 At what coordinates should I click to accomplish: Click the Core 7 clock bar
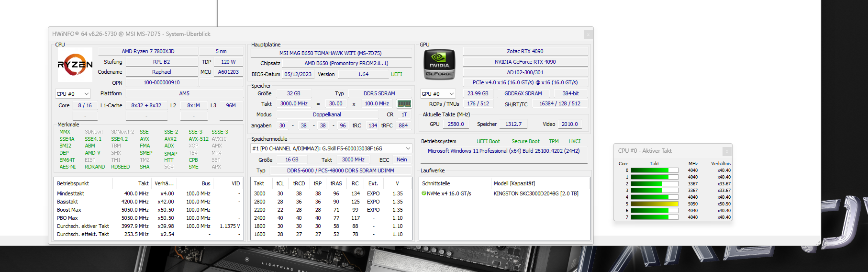pos(654,217)
